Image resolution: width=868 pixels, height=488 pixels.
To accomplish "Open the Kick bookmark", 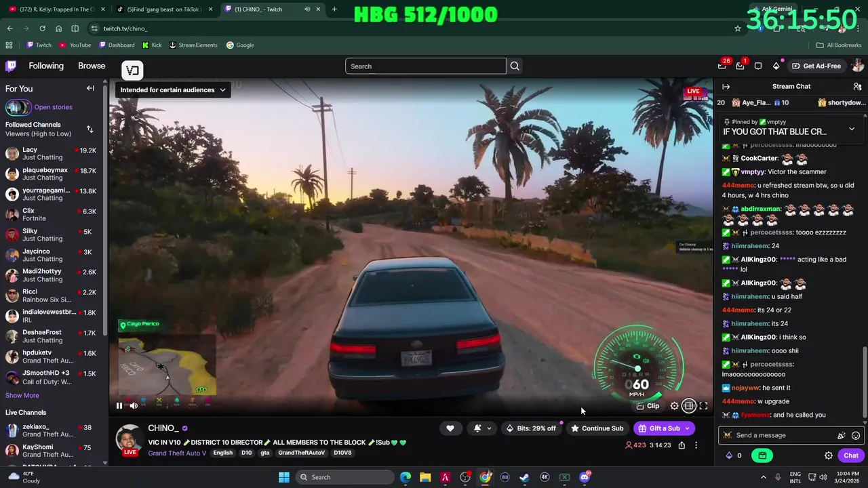I will [152, 45].
